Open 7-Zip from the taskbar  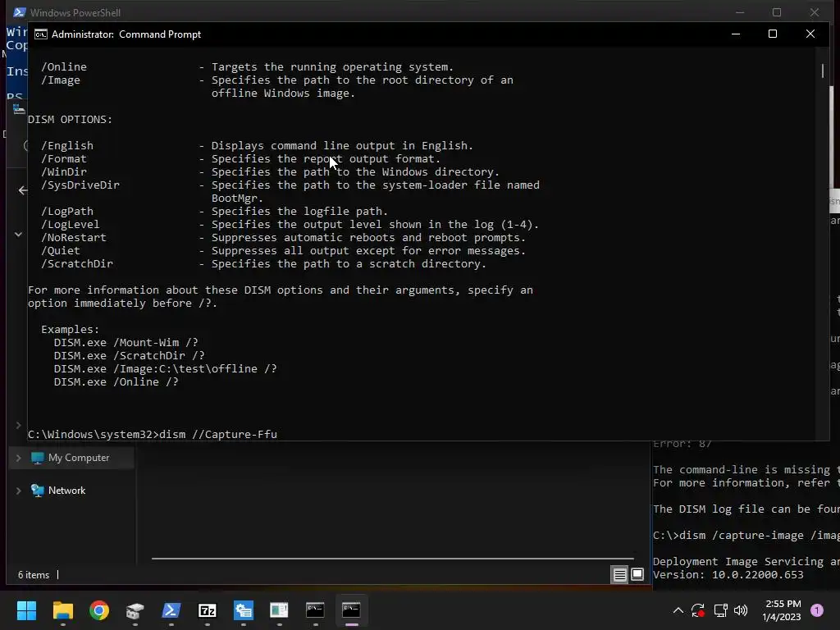(208, 610)
